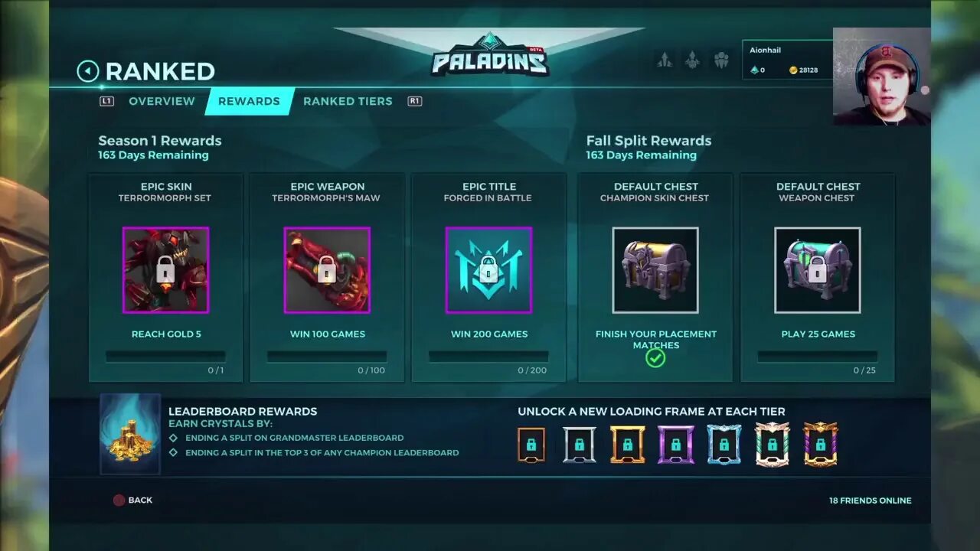
Task: Select the Rewards tab
Action: click(x=250, y=101)
